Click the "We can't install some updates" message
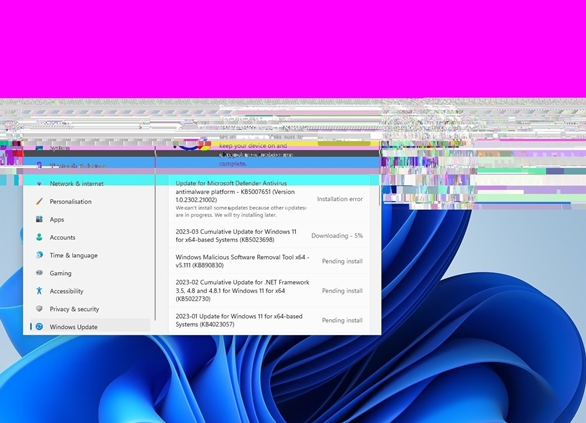Screen dimensions: 586x423 click(x=241, y=211)
